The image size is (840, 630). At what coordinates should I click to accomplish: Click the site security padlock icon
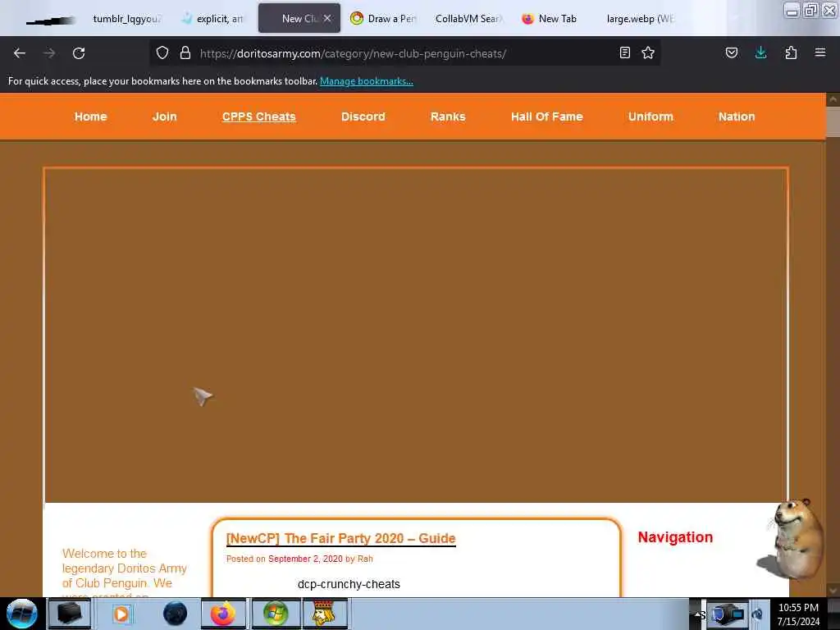(x=185, y=52)
